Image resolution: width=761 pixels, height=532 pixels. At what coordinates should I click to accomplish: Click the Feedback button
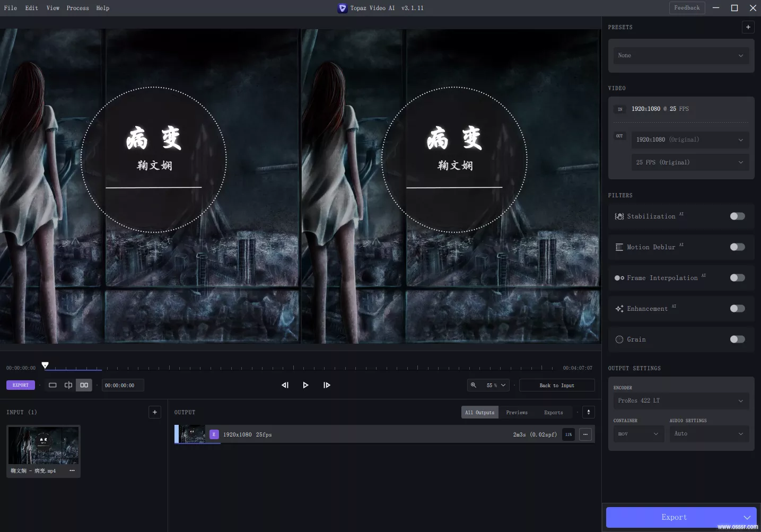[687, 7]
